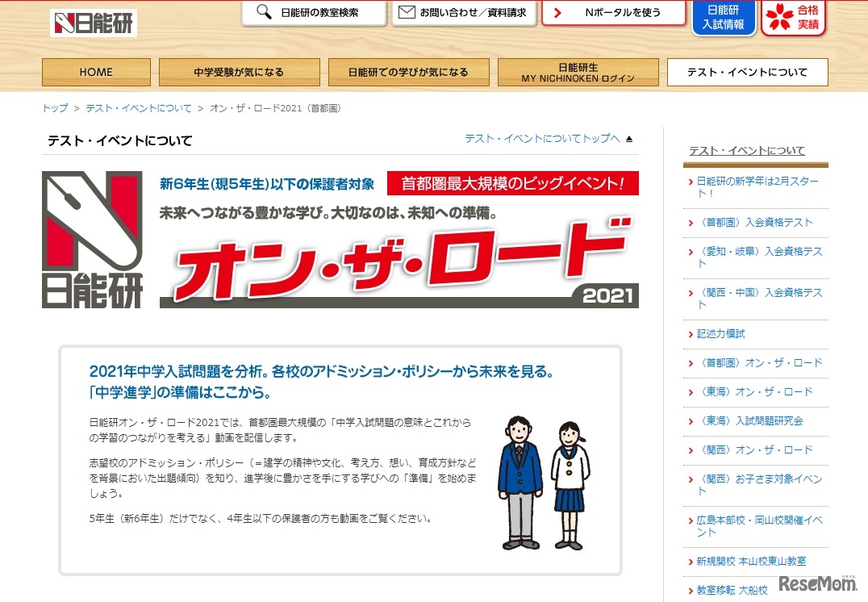This screenshot has width=868, height=602.
Task: Click the トップ breadcrumb link
Action: click(55, 108)
